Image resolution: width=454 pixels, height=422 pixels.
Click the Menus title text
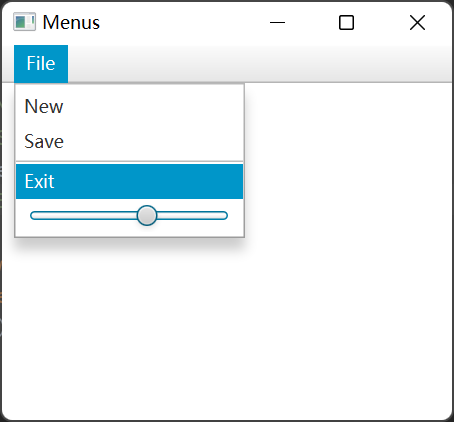(x=71, y=22)
